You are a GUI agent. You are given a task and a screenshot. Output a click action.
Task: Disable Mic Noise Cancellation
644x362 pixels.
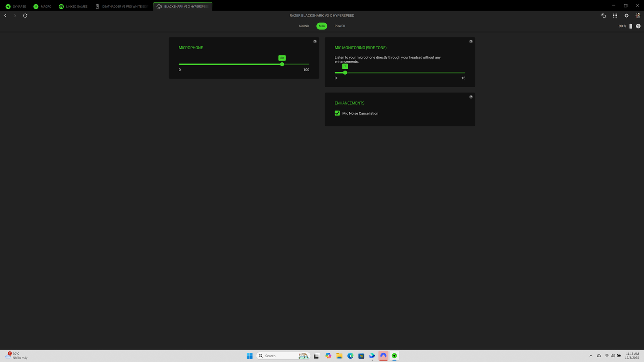coord(337,113)
